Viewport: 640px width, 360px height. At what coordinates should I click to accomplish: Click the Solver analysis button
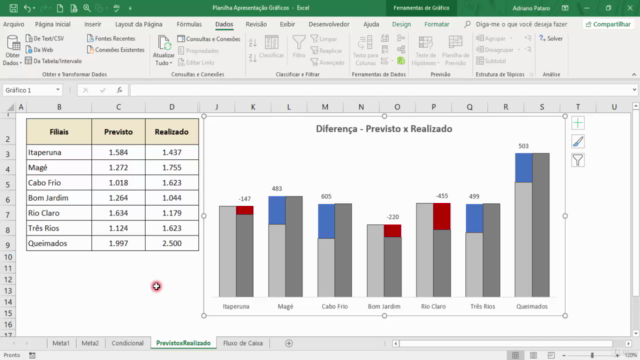click(x=551, y=38)
